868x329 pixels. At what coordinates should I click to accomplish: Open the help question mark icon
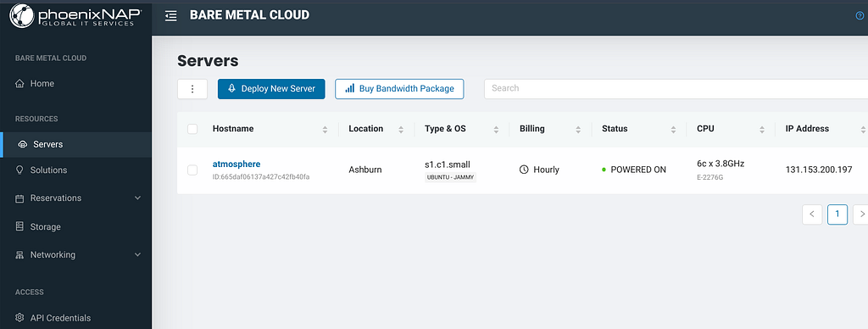(860, 15)
